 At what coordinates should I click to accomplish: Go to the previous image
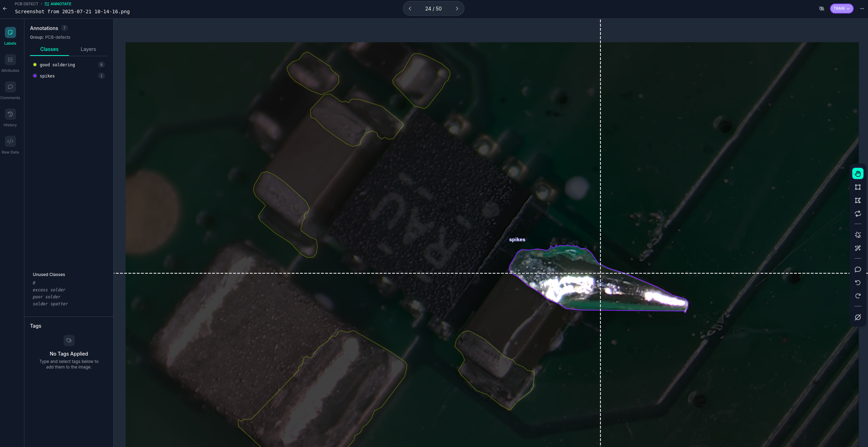click(410, 9)
